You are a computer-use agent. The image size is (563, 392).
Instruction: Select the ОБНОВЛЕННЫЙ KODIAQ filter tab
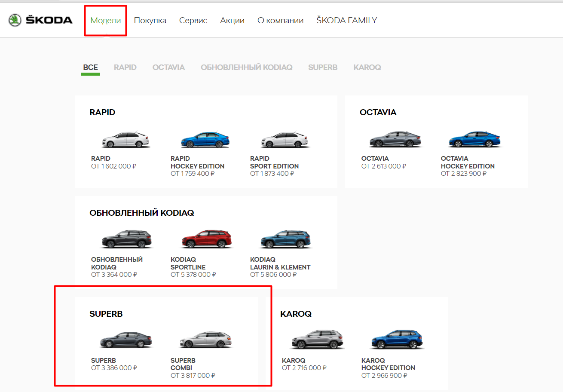(x=246, y=67)
